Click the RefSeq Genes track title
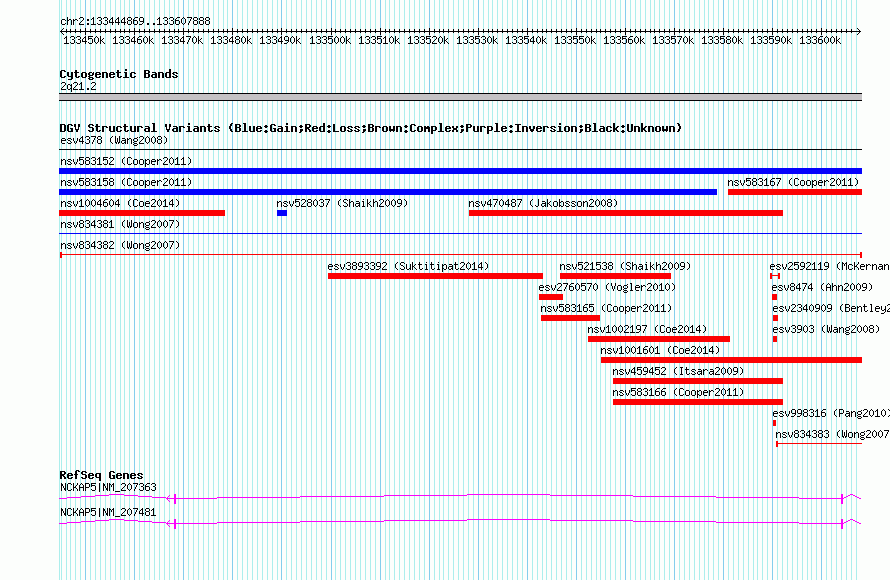The height and width of the screenshot is (580, 890). coord(102,475)
